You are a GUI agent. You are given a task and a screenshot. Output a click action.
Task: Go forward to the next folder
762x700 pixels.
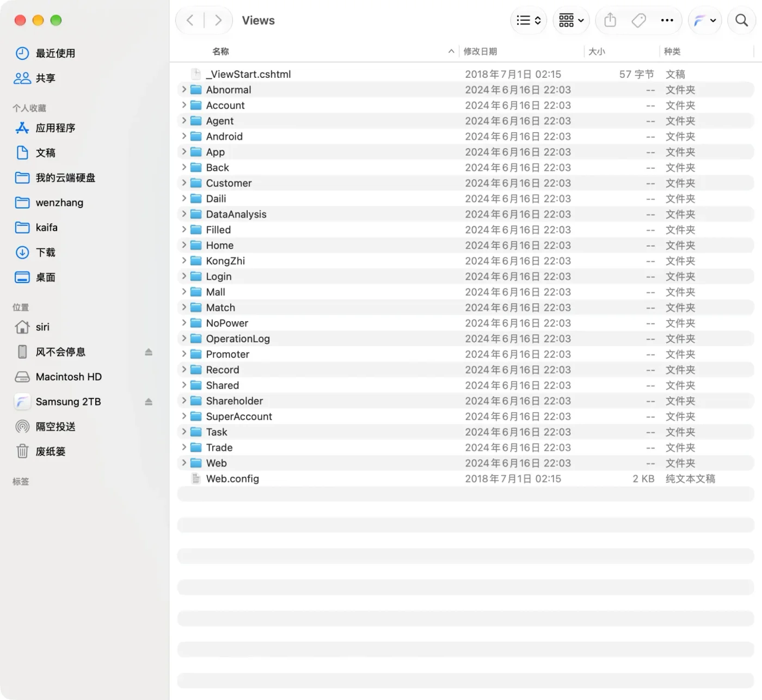218,21
